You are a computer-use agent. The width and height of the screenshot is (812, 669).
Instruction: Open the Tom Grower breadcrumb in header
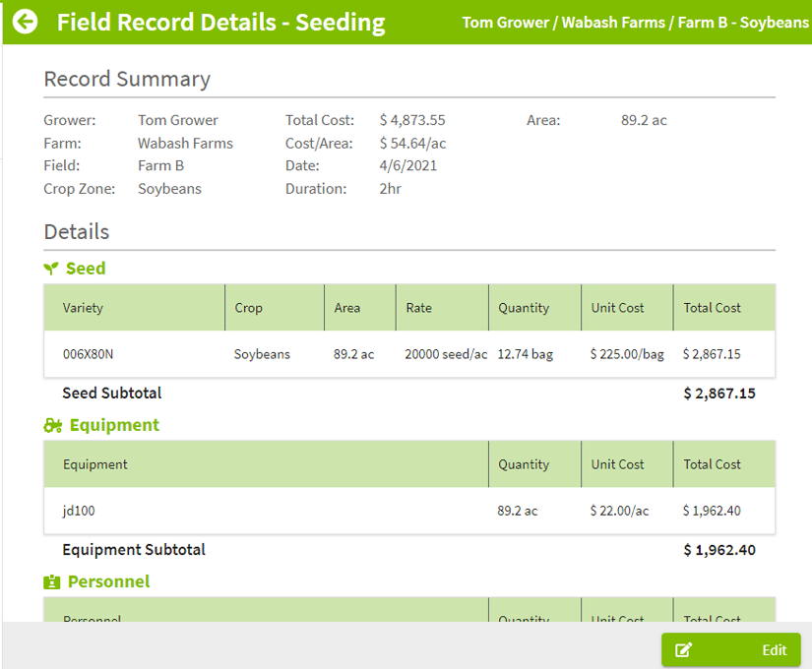click(505, 22)
